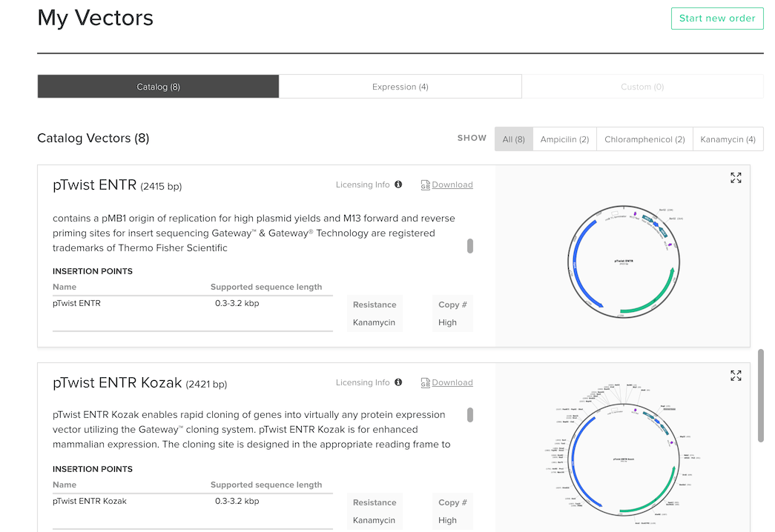775x532 pixels.
Task: Filter vectors by Kanamycin (4)
Action: coord(728,139)
